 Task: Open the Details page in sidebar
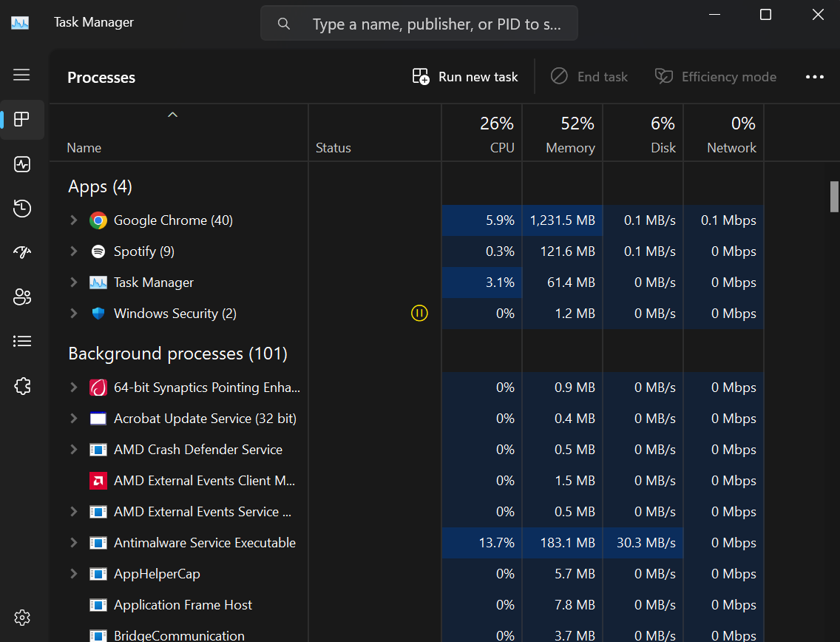[x=22, y=341]
